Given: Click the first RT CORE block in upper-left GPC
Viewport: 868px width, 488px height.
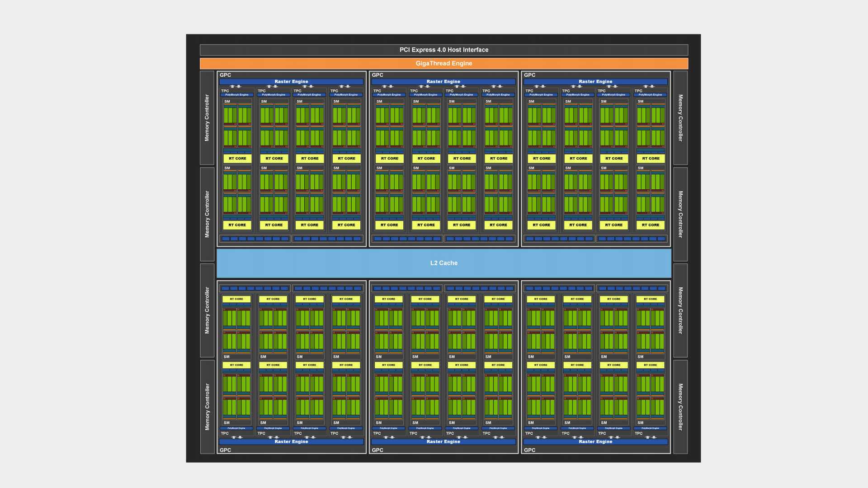Looking at the screenshot, I should [237, 159].
